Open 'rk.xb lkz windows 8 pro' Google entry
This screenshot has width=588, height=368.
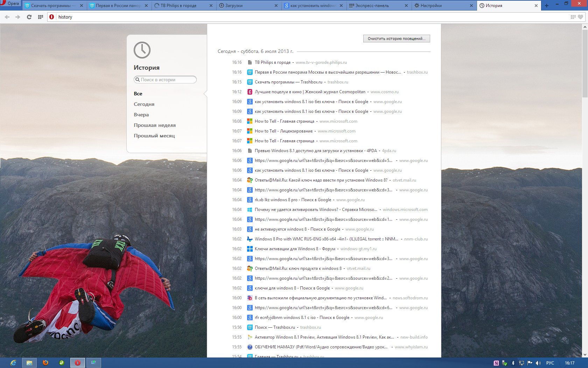click(x=293, y=200)
